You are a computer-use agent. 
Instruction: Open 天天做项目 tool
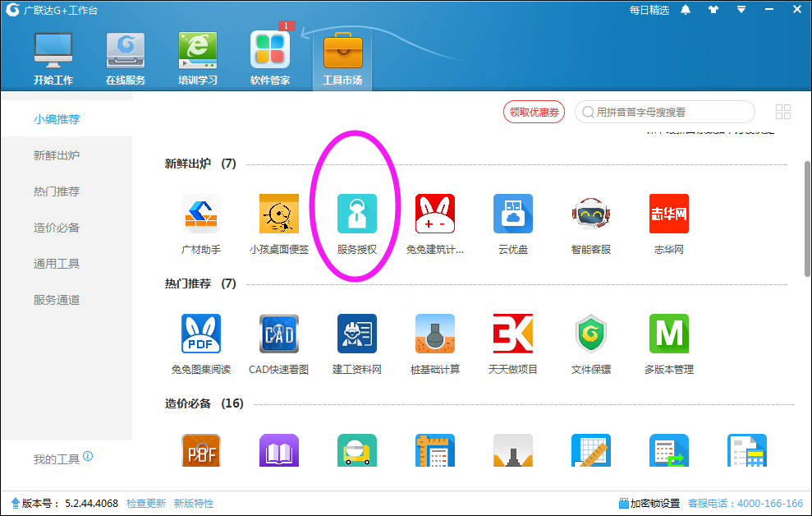click(512, 334)
